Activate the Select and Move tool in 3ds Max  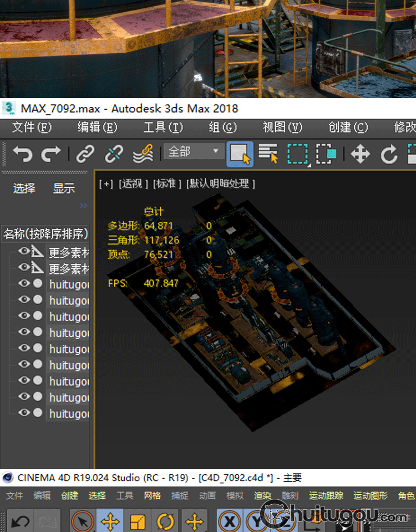tap(361, 154)
